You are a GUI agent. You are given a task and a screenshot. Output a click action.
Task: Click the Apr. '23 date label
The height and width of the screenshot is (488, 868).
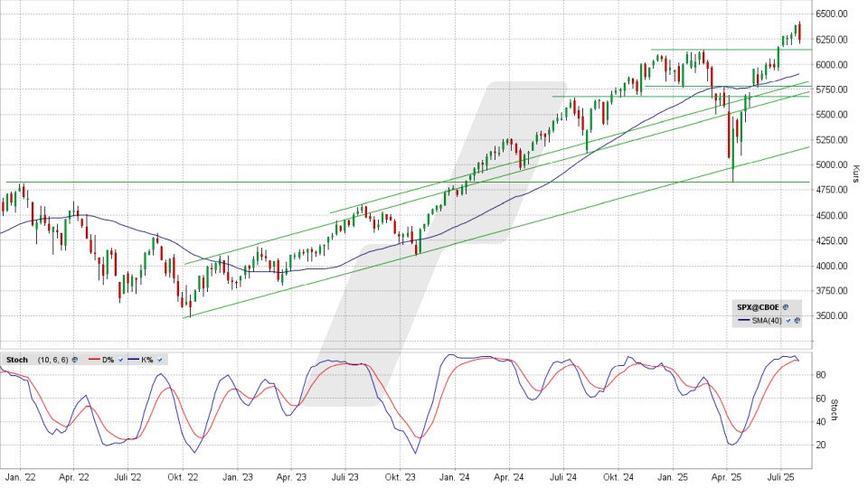click(x=291, y=477)
